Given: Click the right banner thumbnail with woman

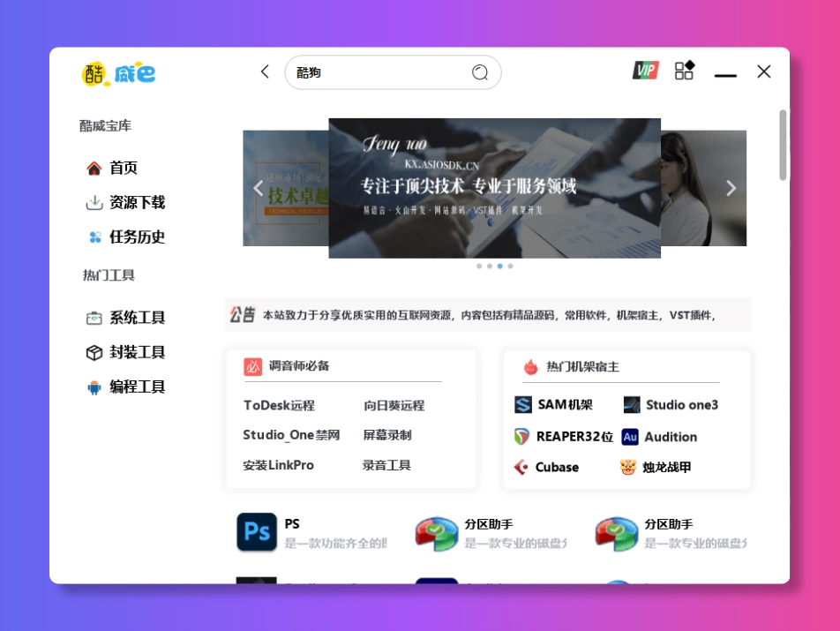Looking at the screenshot, I should coord(703,188).
